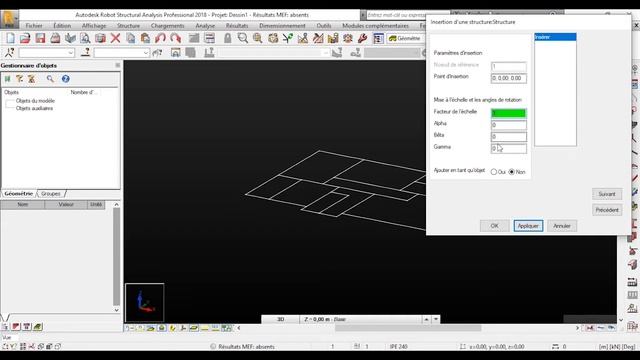The image size is (640, 360).
Task: Open the Affichage menu
Action: tap(94, 25)
